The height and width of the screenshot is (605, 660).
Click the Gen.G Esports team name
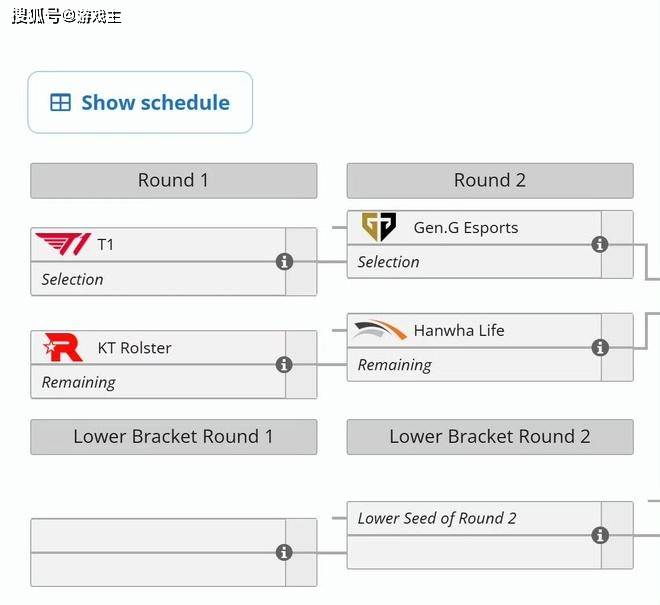(x=466, y=228)
